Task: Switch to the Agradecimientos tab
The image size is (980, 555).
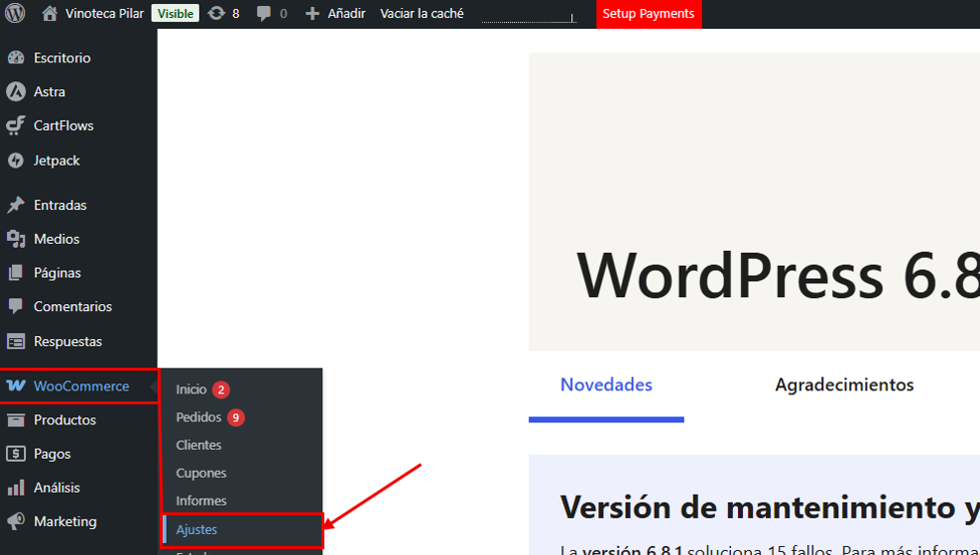Action: [844, 385]
